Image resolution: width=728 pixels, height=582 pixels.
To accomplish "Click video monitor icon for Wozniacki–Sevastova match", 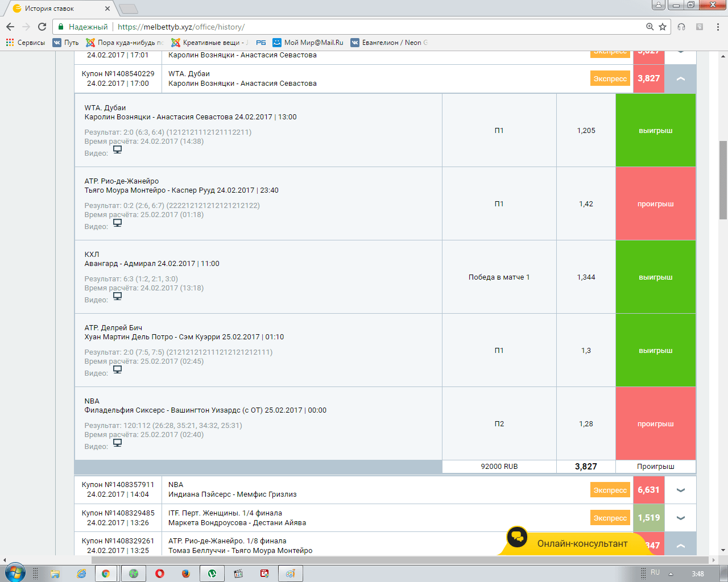I will (x=117, y=149).
